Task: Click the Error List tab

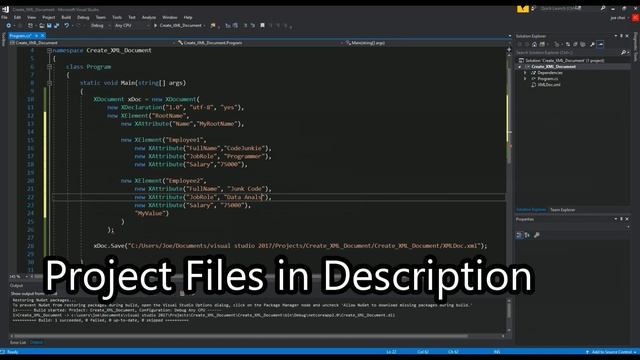Action: coord(18,342)
